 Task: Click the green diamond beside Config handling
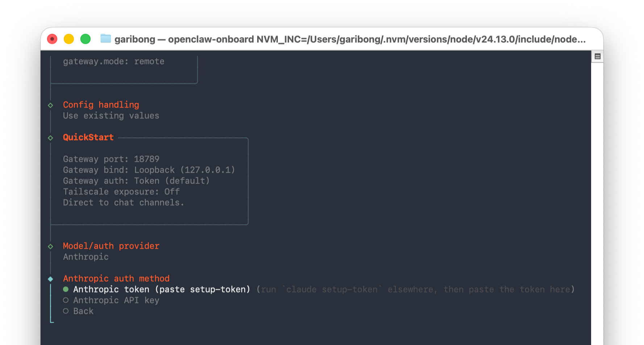click(x=50, y=105)
